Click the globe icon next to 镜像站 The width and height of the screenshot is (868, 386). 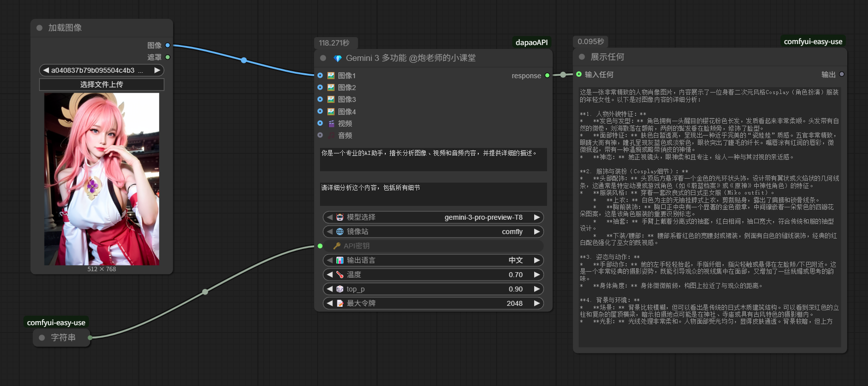[340, 232]
